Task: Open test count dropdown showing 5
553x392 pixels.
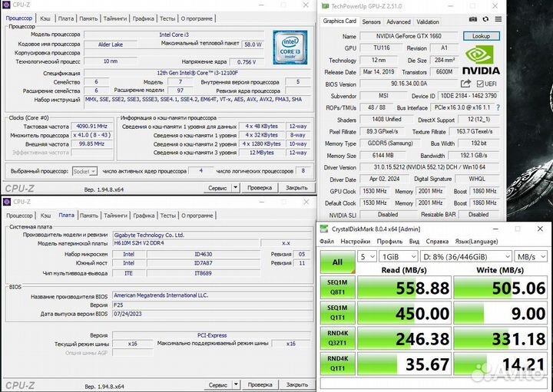Action: click(x=367, y=256)
